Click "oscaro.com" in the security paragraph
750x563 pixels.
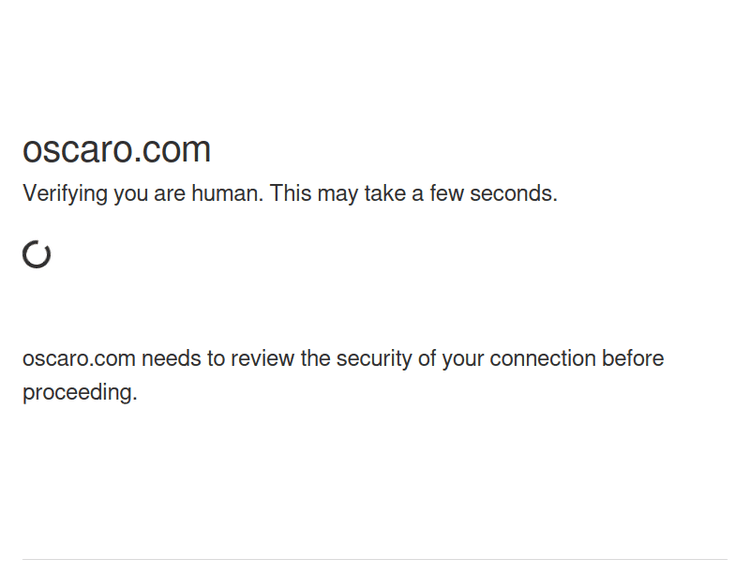click(x=78, y=359)
